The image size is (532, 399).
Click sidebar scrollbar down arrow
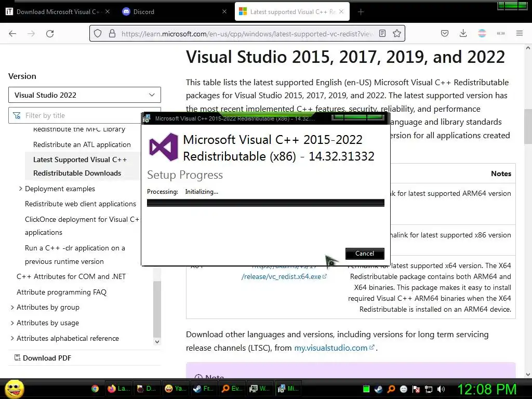[x=157, y=342]
